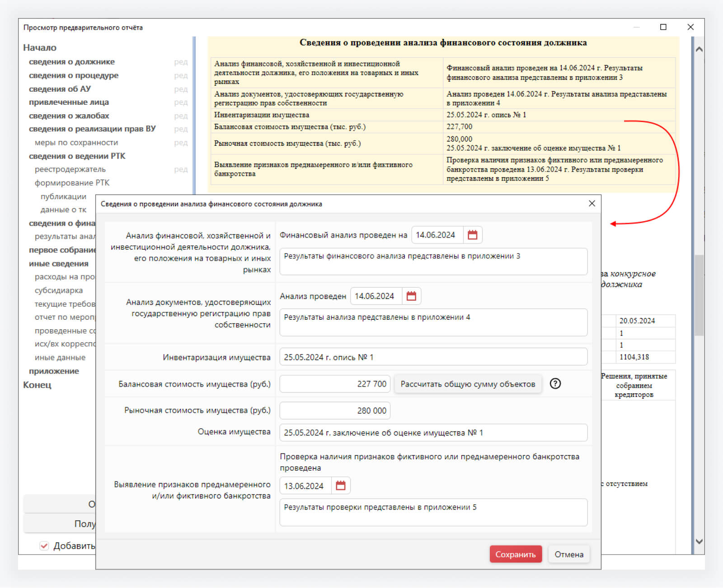Maximize the preliminary report preview window
The width and height of the screenshot is (723, 588).
coord(663,27)
